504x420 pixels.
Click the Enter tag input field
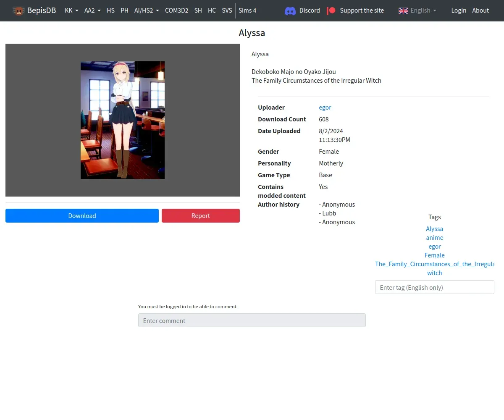point(434,287)
